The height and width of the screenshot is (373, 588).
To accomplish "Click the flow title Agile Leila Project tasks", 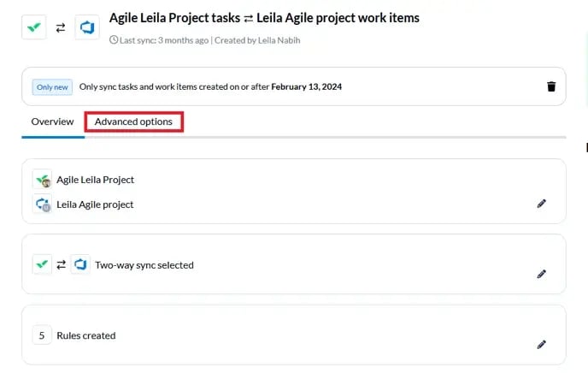I will click(x=174, y=18).
